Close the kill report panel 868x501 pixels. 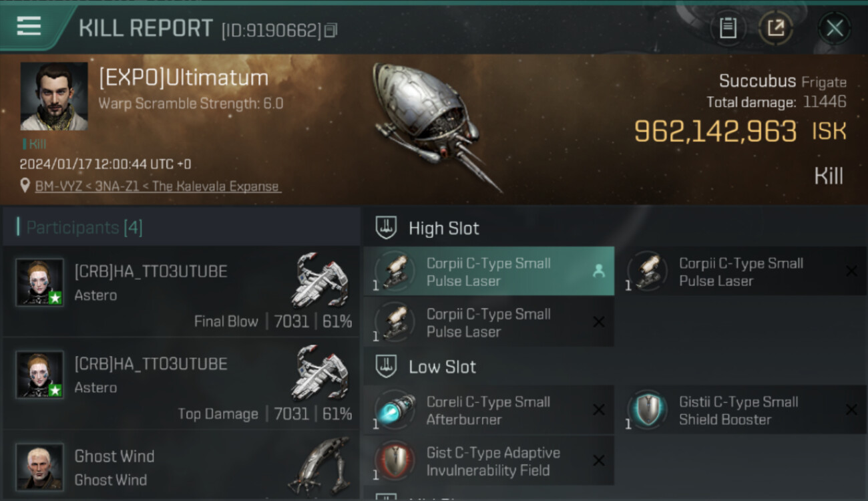(x=835, y=28)
